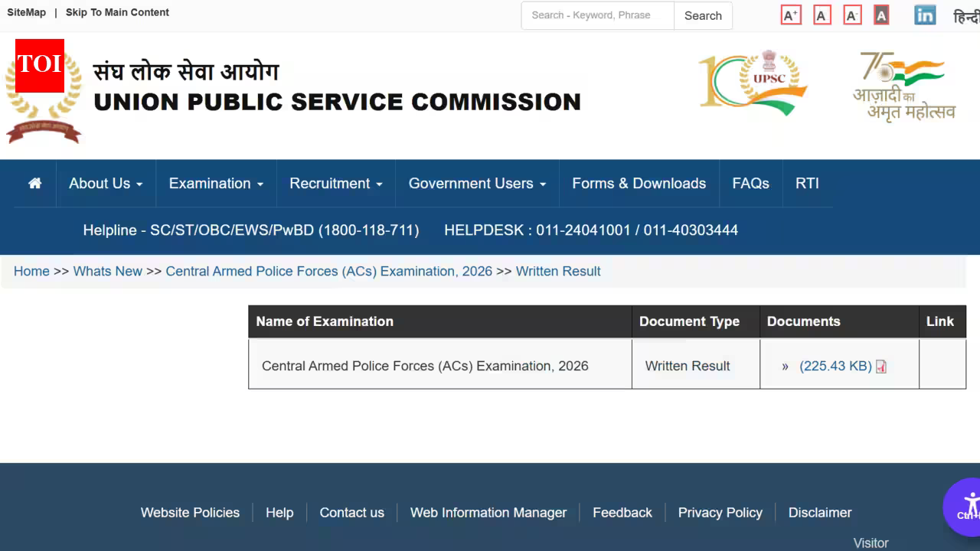This screenshot has width=980, height=551.
Task: Open Forms & Downloads menu item
Action: tap(639, 184)
